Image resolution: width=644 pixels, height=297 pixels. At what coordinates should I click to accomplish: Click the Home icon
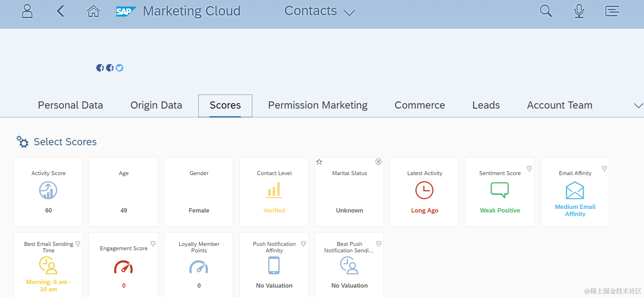click(93, 11)
